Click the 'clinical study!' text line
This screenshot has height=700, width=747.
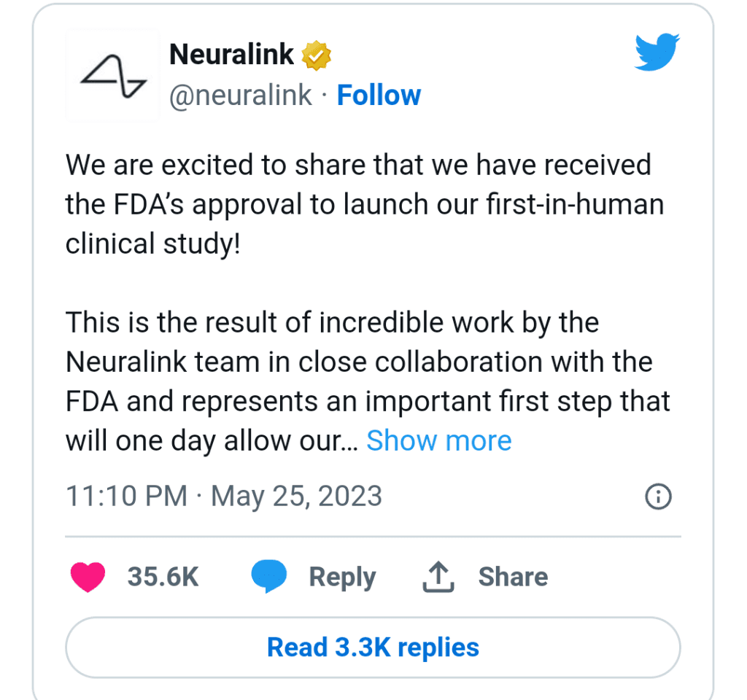(x=153, y=244)
